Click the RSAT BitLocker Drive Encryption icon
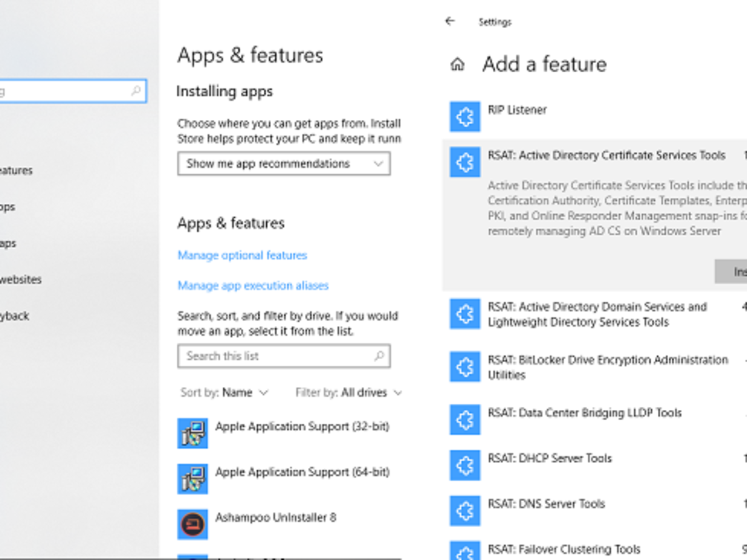 (465, 367)
